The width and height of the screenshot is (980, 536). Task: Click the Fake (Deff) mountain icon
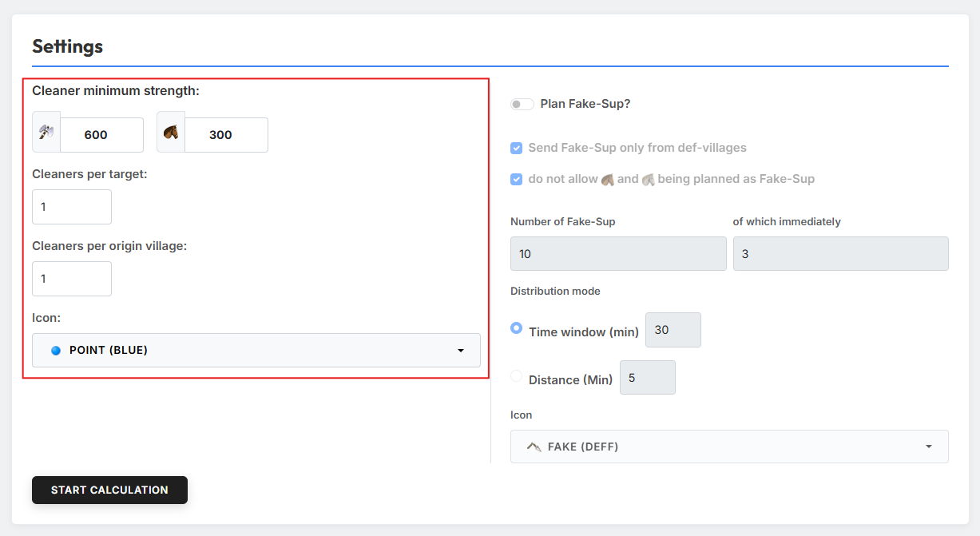[x=534, y=447]
